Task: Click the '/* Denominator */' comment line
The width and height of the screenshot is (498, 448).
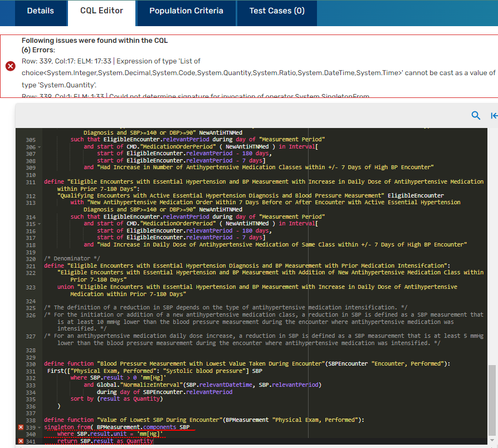Action: click(71, 259)
